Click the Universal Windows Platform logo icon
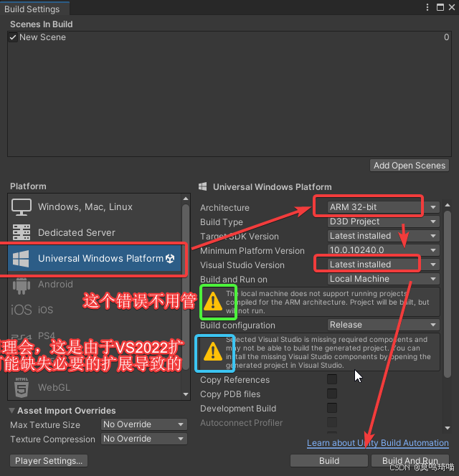Screen dimensions: 459x476 click(x=21, y=259)
